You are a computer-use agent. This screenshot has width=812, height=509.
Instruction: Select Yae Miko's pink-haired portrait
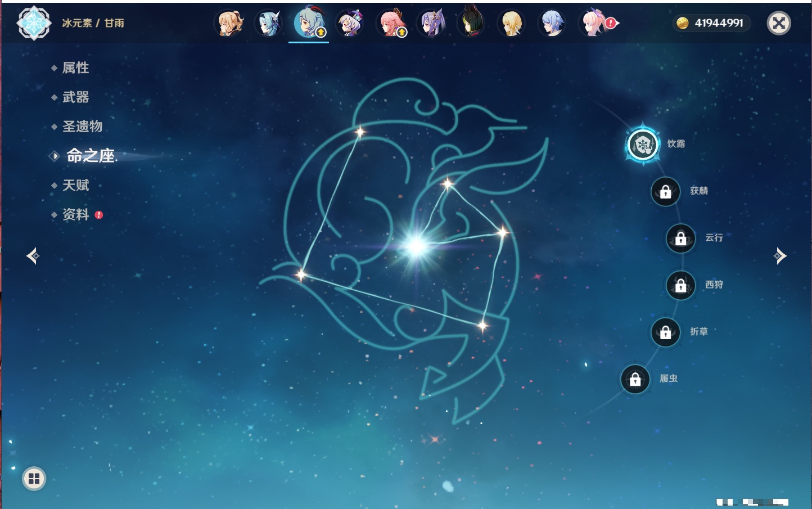click(x=390, y=24)
